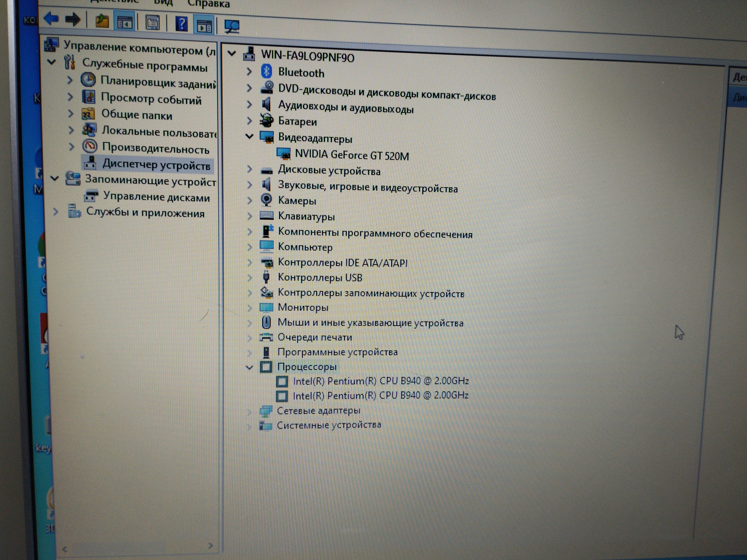Image resolution: width=747 pixels, height=560 pixels.
Task: Select Программные устройства category
Action: tap(337, 352)
